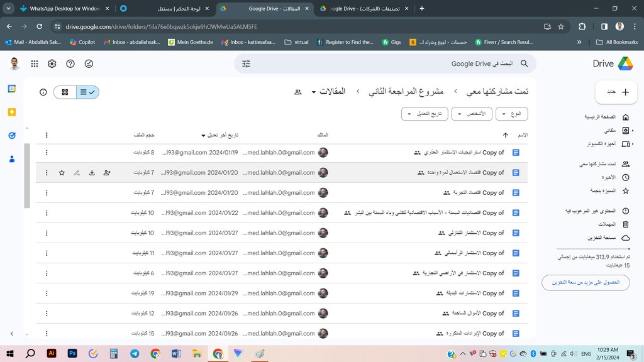Click the share person-add icon on hovered row
The height and width of the screenshot is (362, 644).
[107, 173]
